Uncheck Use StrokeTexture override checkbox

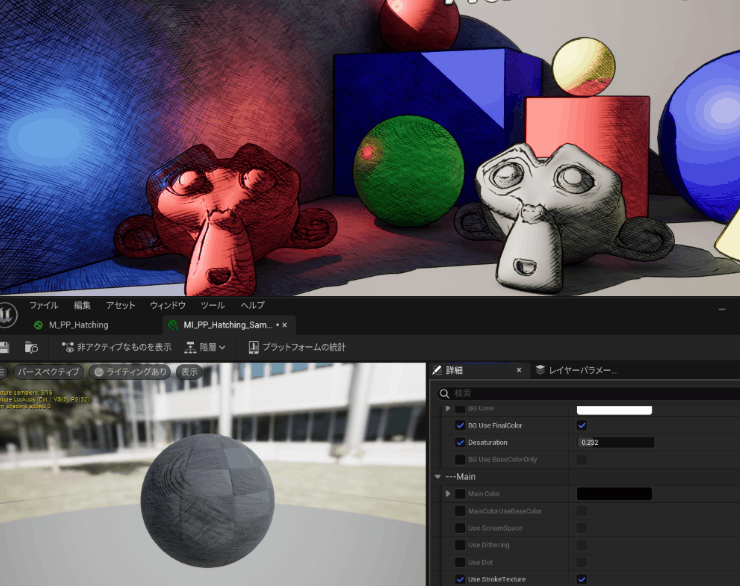460,579
